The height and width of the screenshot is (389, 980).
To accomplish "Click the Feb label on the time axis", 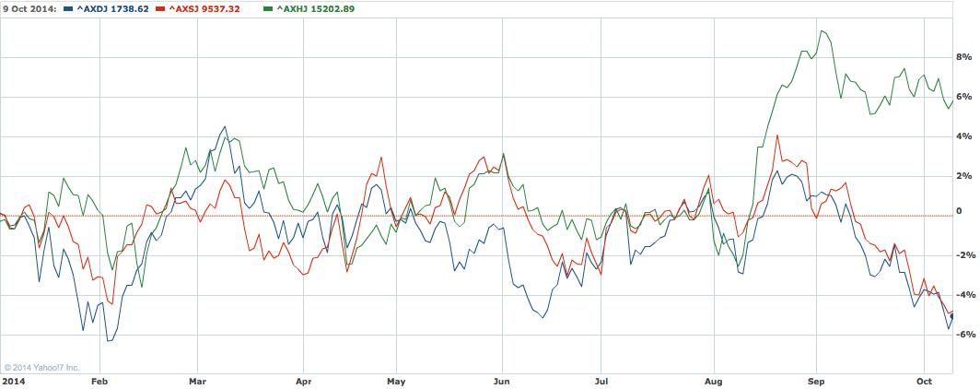I will (x=99, y=380).
